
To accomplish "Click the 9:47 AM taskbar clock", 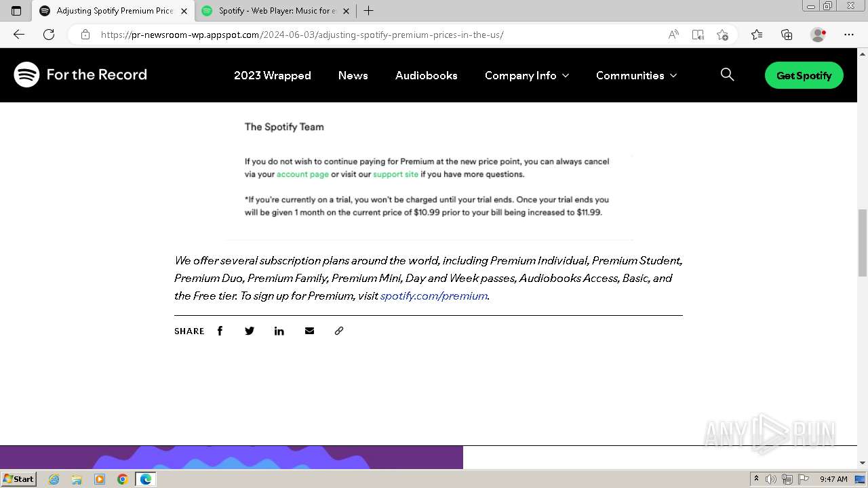I will [x=833, y=479].
